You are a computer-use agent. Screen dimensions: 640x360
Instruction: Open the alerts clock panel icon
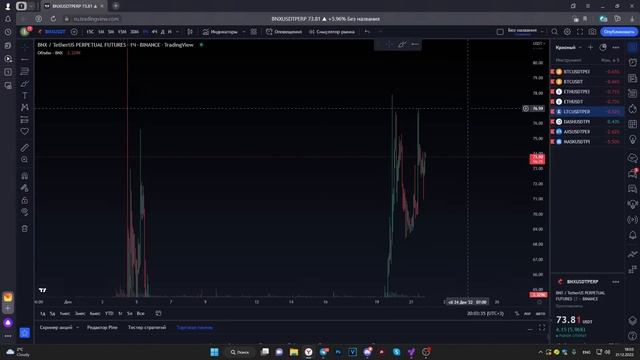(633, 62)
